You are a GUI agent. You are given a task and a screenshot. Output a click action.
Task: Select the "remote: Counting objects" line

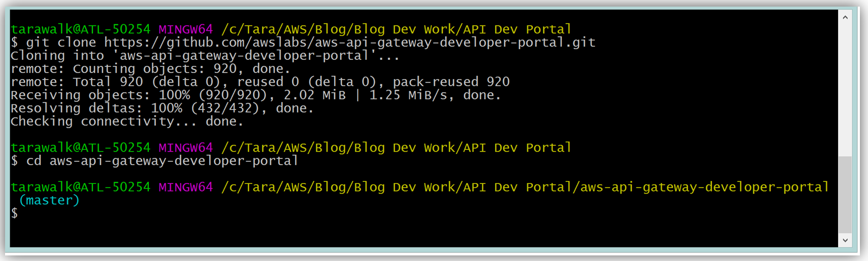(x=150, y=69)
